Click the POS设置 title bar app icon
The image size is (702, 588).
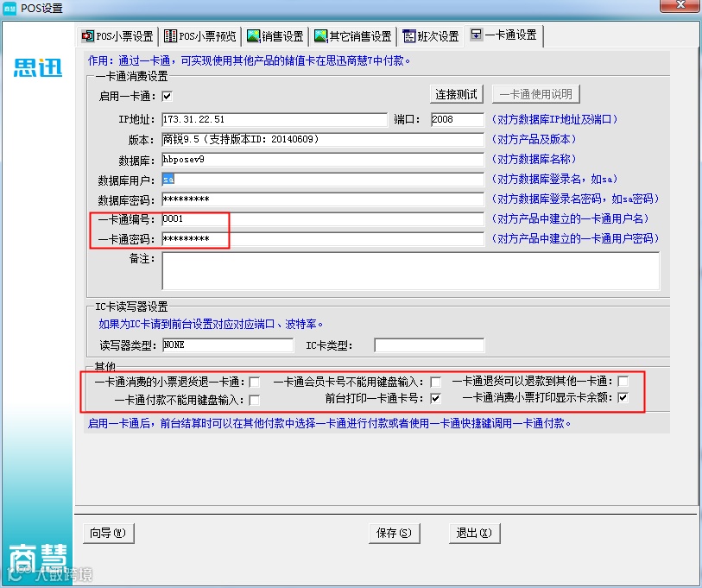(x=9, y=8)
